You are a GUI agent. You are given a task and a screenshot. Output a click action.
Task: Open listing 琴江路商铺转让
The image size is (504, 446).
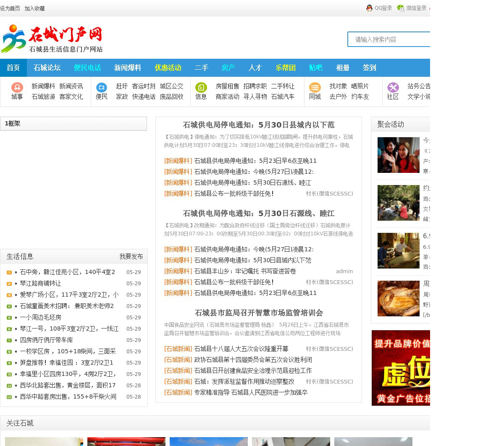pyautogui.click(x=40, y=284)
